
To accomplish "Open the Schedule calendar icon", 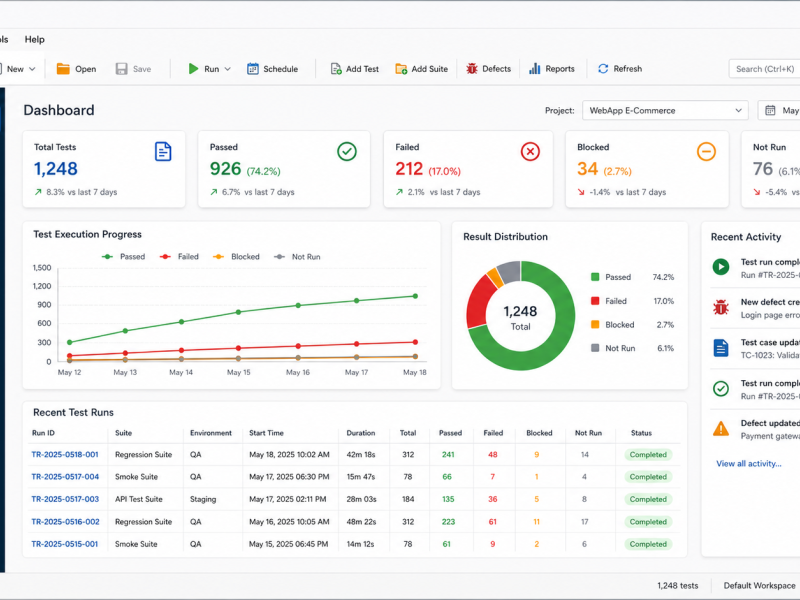I will click(253, 69).
